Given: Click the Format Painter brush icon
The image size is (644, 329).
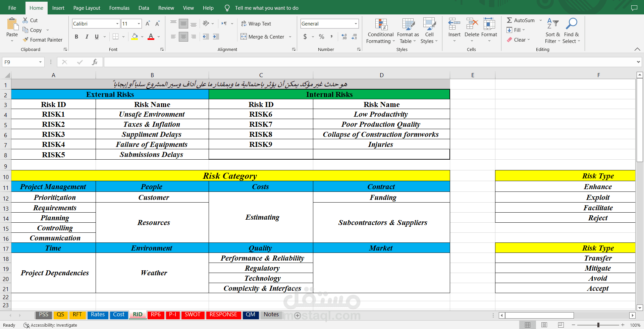Looking at the screenshot, I should coord(25,40).
